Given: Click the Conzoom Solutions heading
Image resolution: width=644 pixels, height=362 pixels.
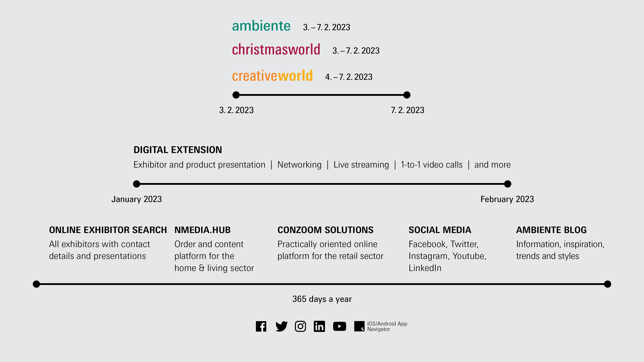Looking at the screenshot, I should click(x=326, y=230).
